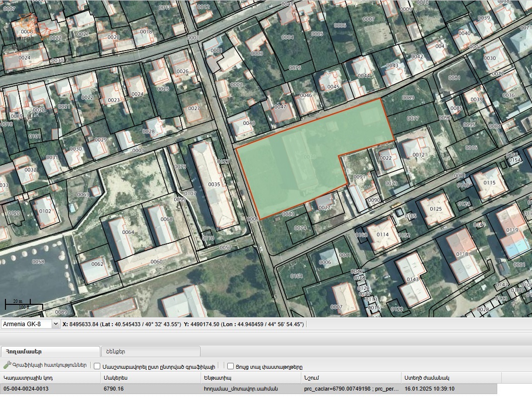
Task: Click creation time 16.01.2025 10:39:10
Action: 429,389
